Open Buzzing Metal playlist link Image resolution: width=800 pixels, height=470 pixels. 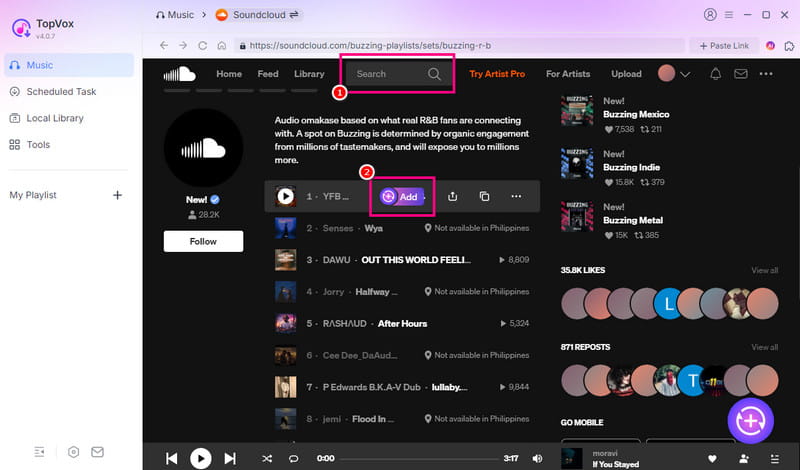click(633, 220)
